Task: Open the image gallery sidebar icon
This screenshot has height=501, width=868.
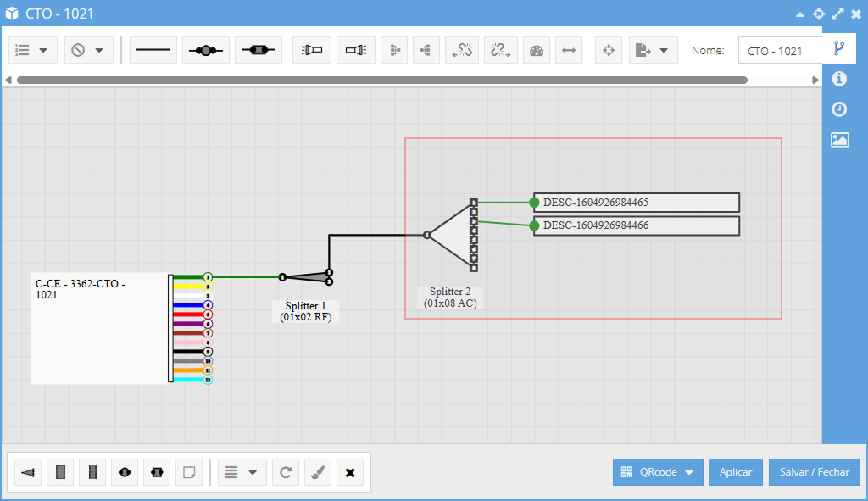Action: pos(840,140)
